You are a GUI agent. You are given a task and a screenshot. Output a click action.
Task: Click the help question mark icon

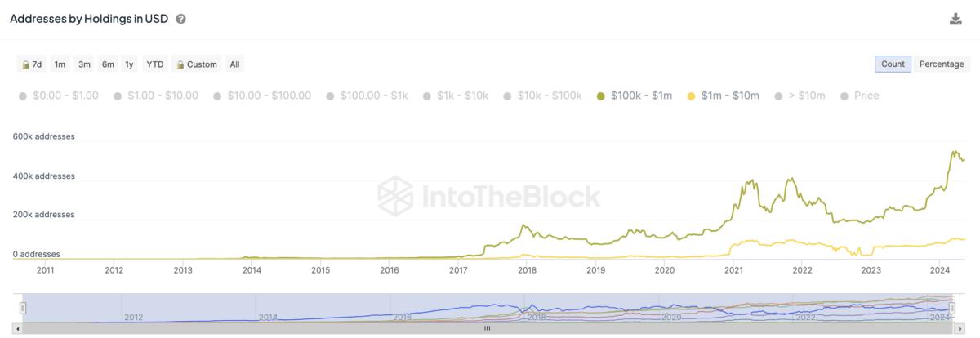coord(180,19)
